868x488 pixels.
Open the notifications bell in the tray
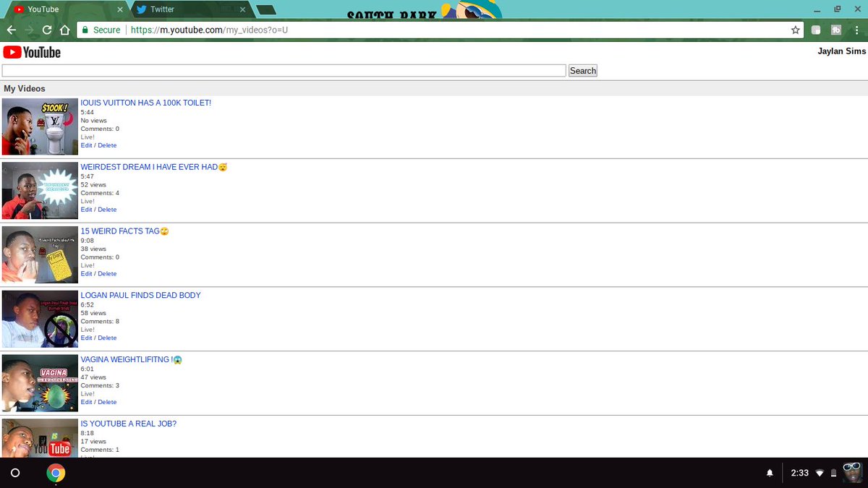pyautogui.click(x=770, y=473)
